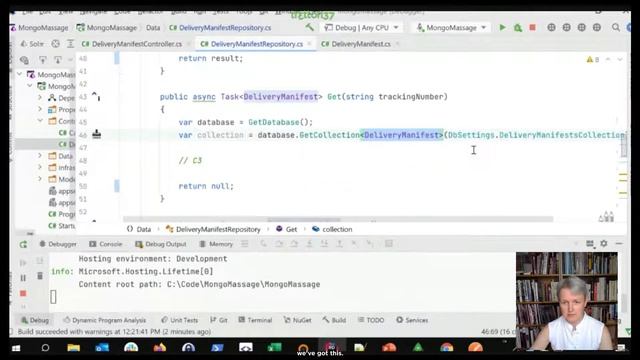640x360 pixels.
Task: Click the editor horizontal scrollbar
Action: (x=338, y=220)
